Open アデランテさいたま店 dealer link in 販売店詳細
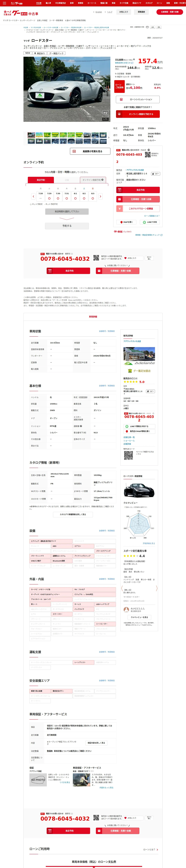The image size is (186, 868). [132, 341]
